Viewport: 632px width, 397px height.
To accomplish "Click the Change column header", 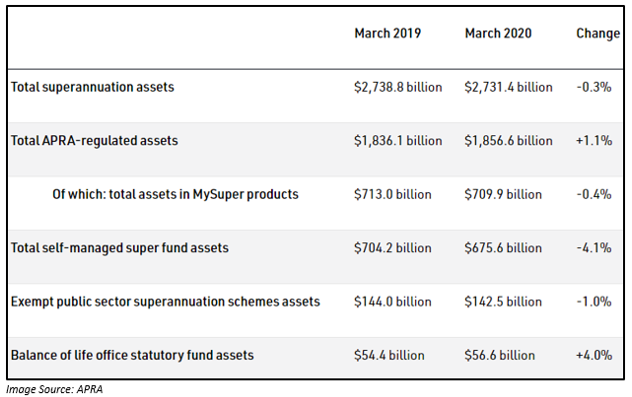I will [598, 33].
